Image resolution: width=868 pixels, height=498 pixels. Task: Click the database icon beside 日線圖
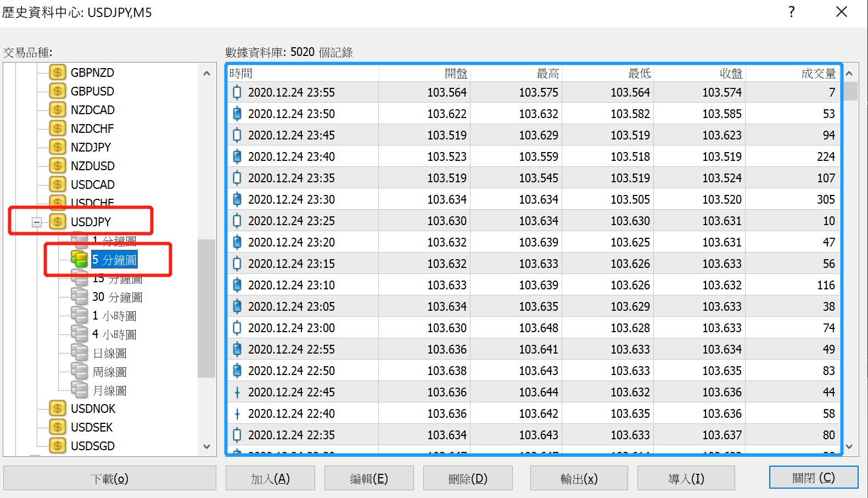coord(79,352)
